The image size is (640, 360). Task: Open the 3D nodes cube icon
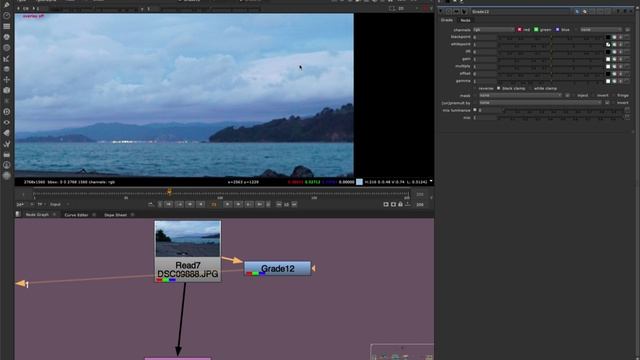pyautogui.click(x=7, y=90)
